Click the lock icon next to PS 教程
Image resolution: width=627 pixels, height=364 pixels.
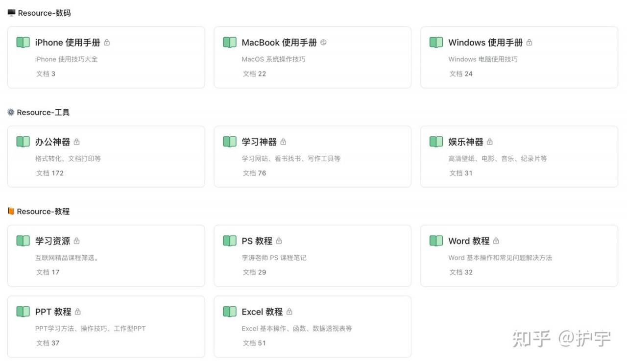pyautogui.click(x=279, y=241)
